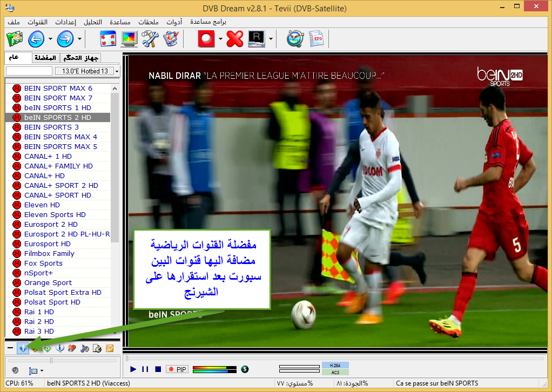Toggle fullscreen with red arrows icon
The height and width of the screenshot is (392, 552).
(108, 39)
